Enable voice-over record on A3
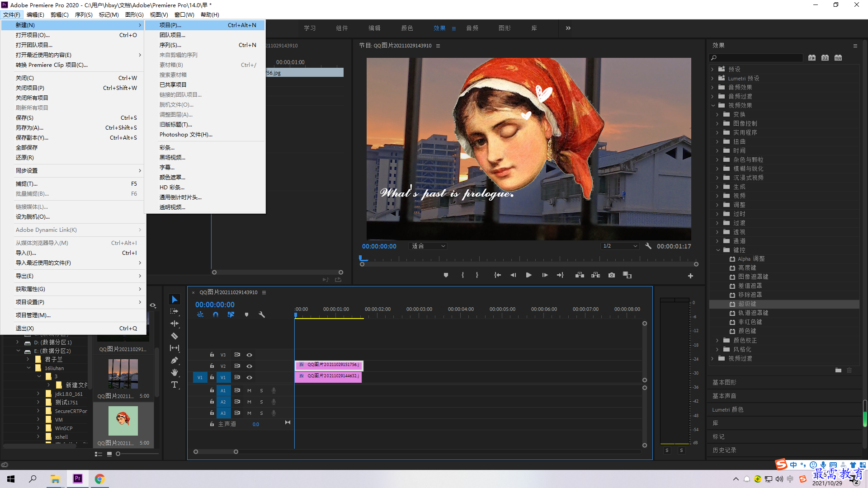868x488 pixels. (274, 413)
